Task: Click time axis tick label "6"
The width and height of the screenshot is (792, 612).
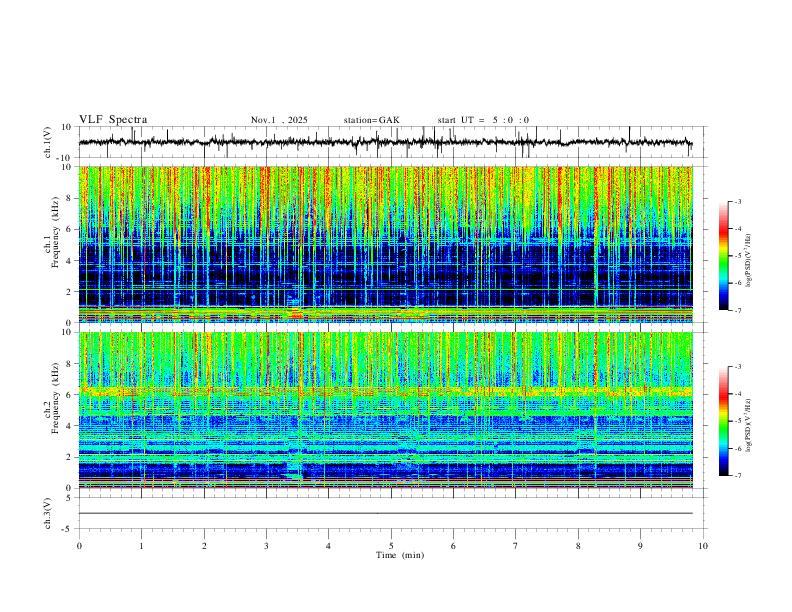Action: 454,546
